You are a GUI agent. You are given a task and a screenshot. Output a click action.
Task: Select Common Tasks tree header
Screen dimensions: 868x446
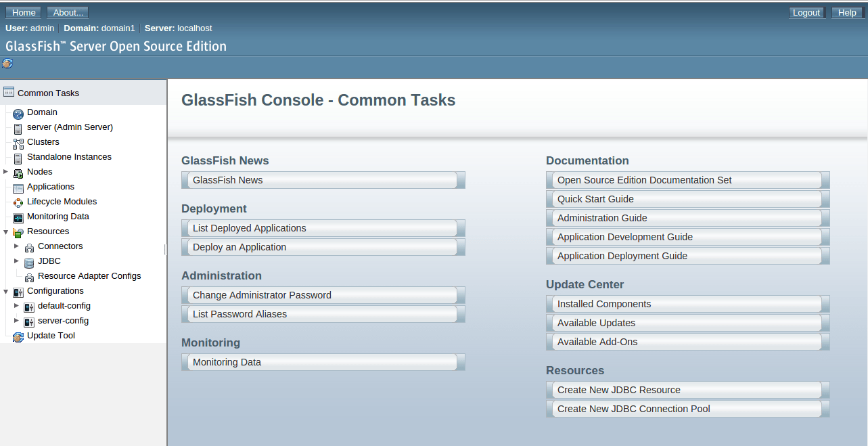tap(48, 93)
